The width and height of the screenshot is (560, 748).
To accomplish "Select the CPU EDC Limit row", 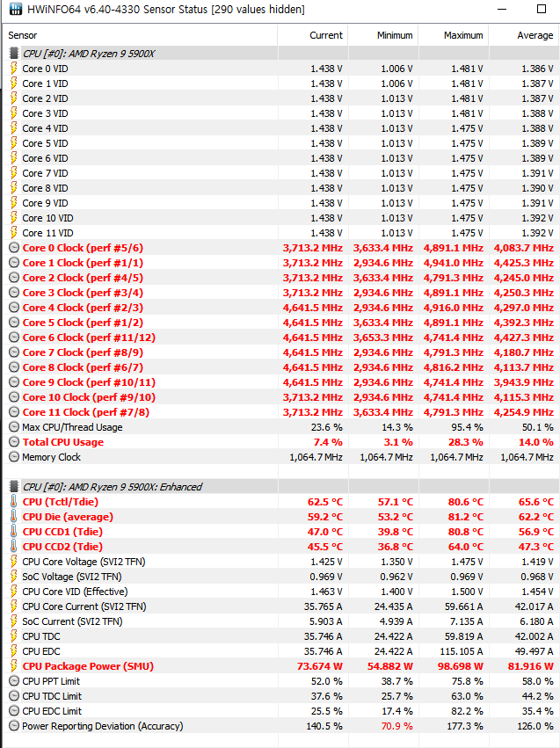I will coord(52,711).
